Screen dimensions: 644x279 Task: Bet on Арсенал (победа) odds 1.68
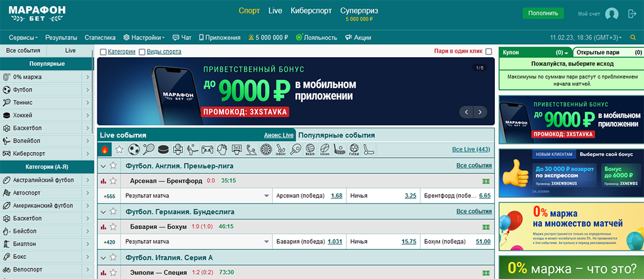tap(336, 195)
